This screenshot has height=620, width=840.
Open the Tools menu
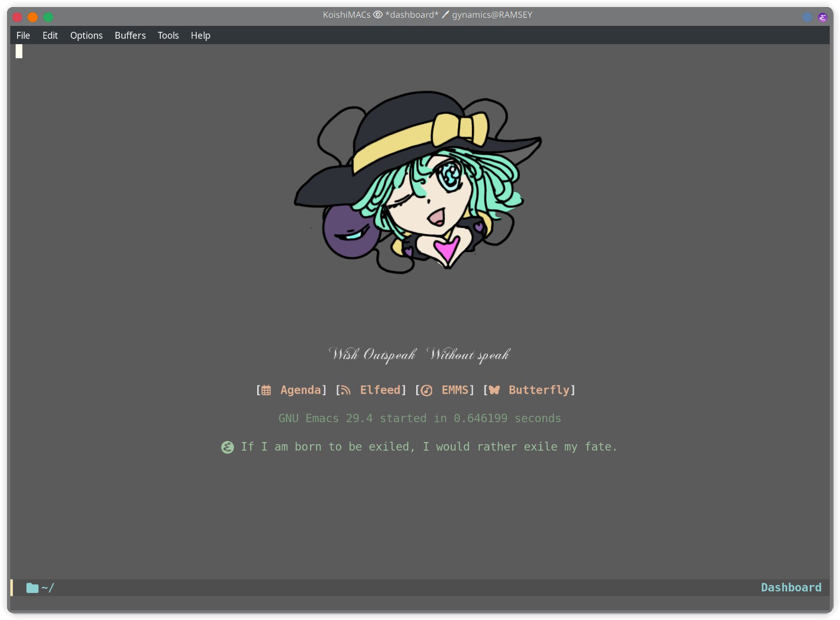[x=168, y=36]
